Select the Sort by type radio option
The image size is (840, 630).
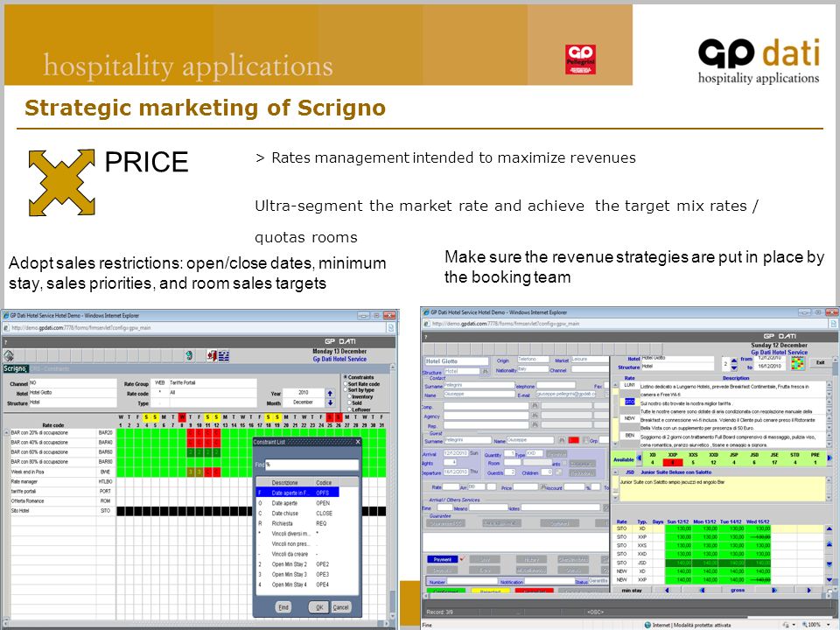pyautogui.click(x=345, y=390)
